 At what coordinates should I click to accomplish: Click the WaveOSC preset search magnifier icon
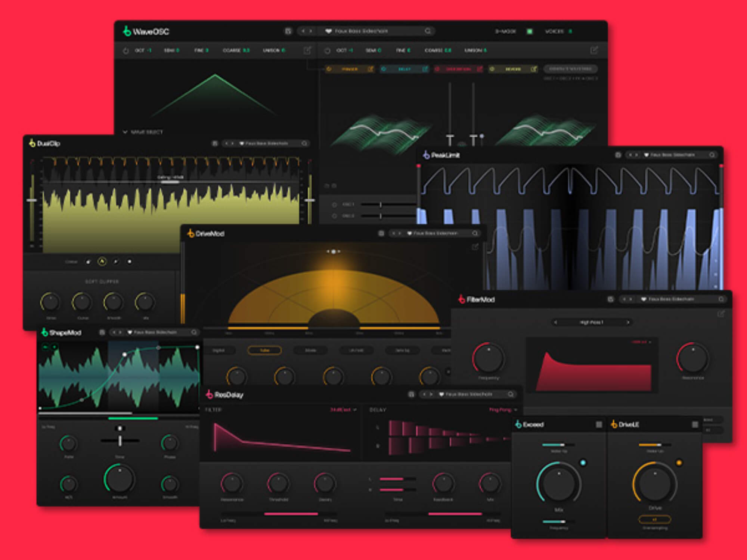click(x=428, y=31)
